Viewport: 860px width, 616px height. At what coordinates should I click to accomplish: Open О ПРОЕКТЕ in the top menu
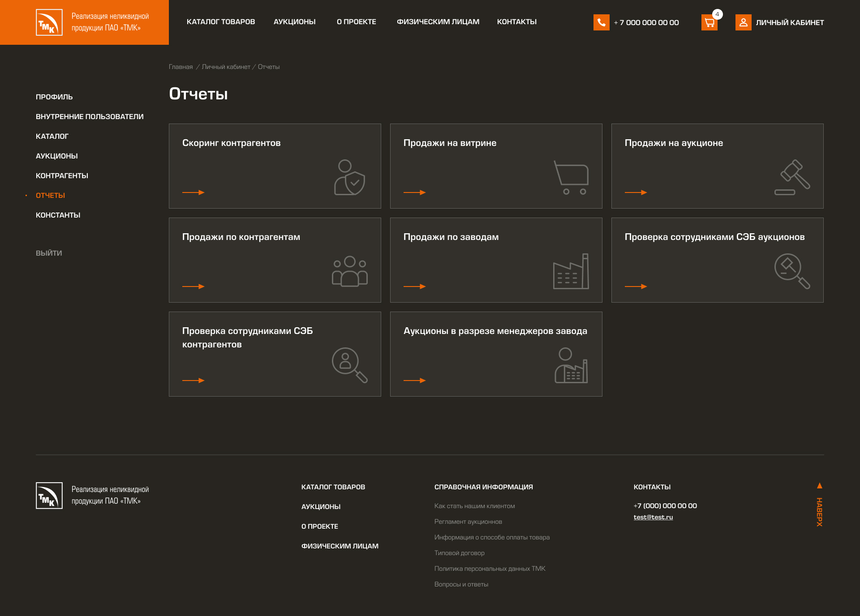(357, 22)
